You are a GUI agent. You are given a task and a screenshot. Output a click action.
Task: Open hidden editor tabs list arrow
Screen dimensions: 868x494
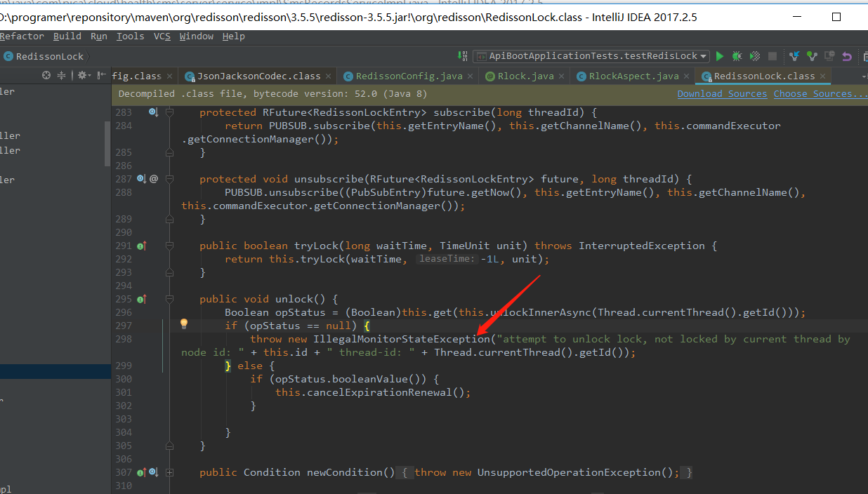pos(864,76)
